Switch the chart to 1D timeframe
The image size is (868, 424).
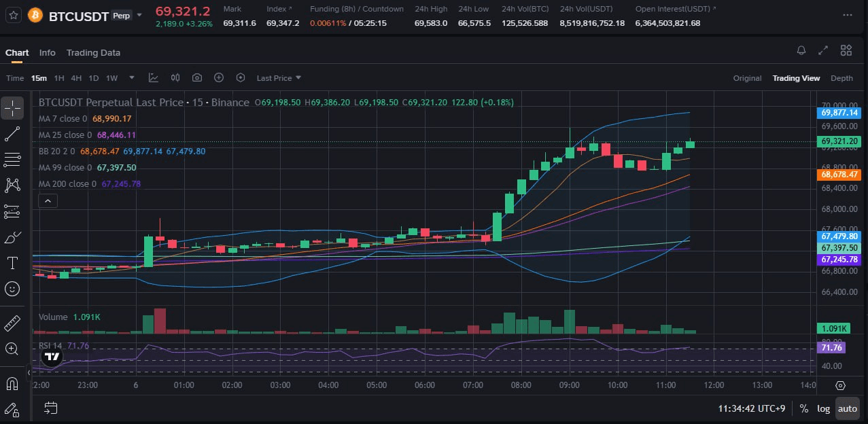tap(93, 77)
